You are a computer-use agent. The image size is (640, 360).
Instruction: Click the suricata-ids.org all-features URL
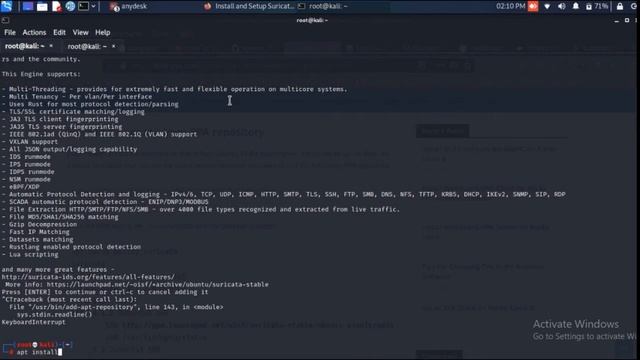(x=88, y=277)
